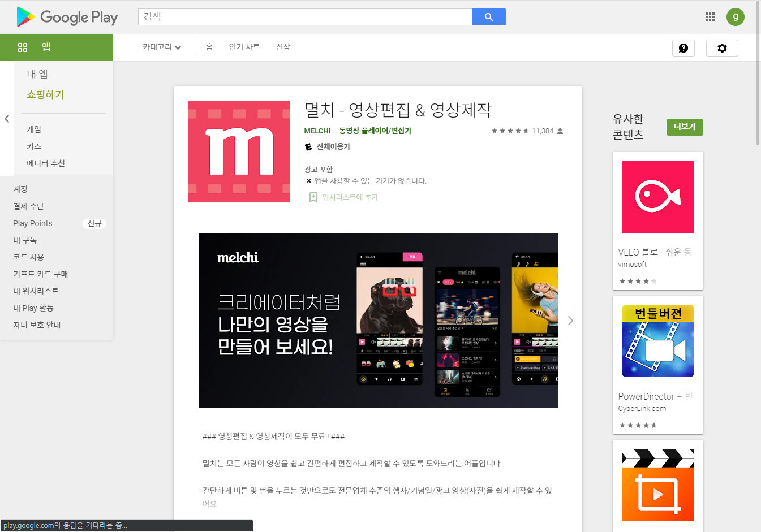The image size is (761, 532).
Task: Focus the 검색 search input field
Action: (305, 17)
